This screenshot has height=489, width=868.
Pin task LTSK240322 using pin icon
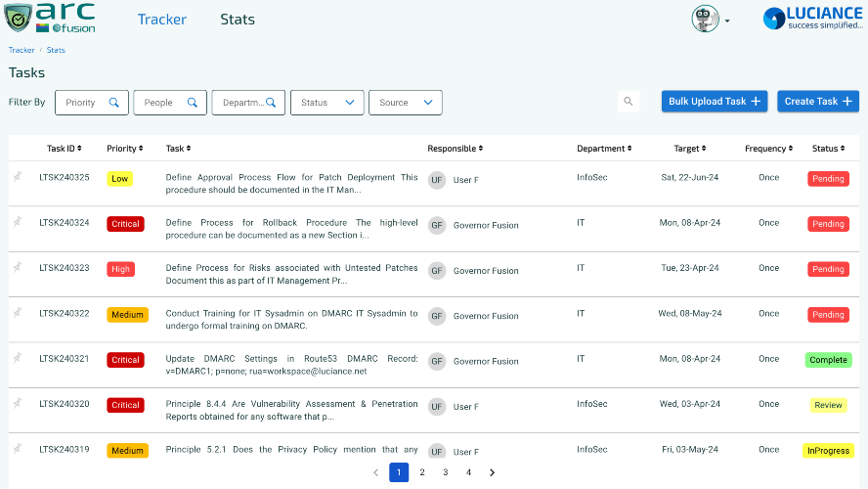[18, 313]
